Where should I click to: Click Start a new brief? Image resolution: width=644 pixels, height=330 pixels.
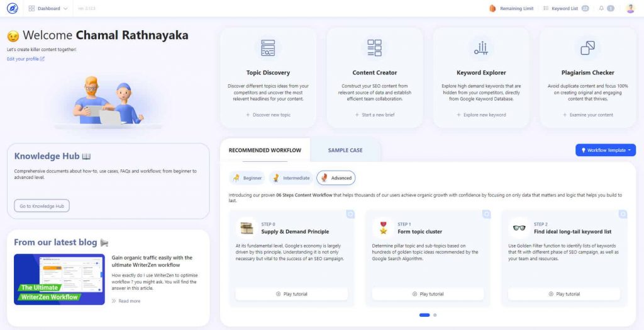pos(375,115)
